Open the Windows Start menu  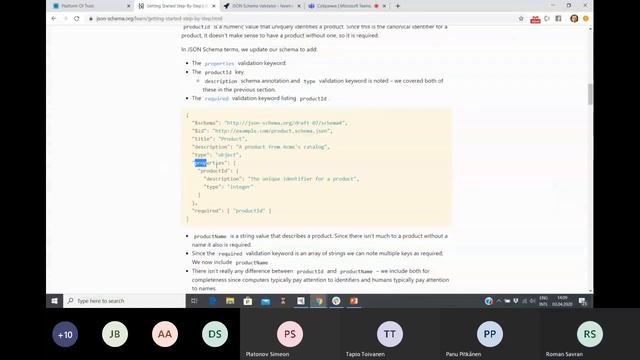[x=54, y=301]
